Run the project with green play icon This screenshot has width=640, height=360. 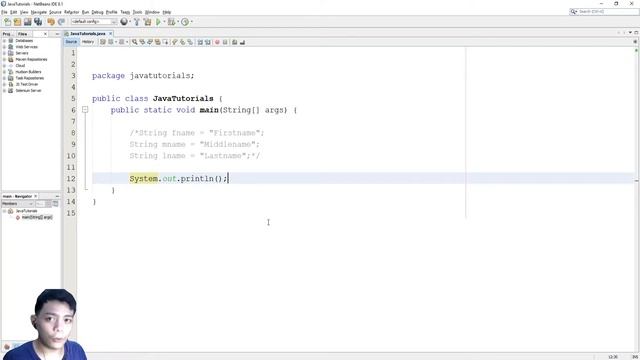click(158, 22)
